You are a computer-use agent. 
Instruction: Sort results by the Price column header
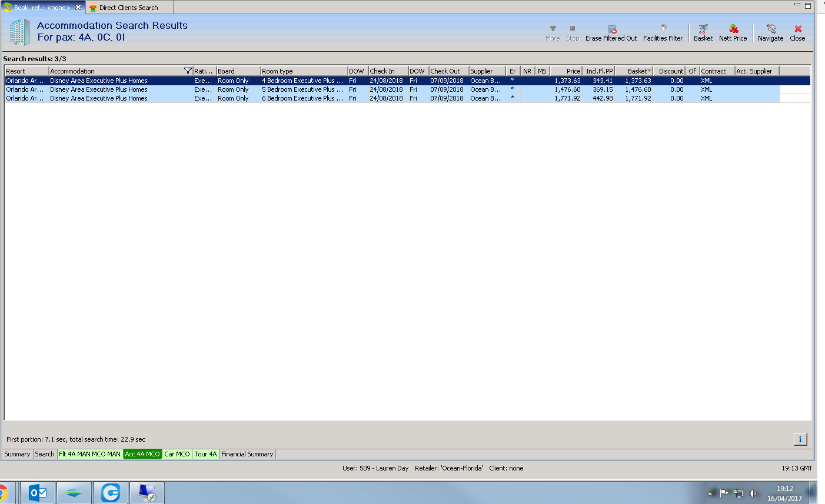point(566,71)
